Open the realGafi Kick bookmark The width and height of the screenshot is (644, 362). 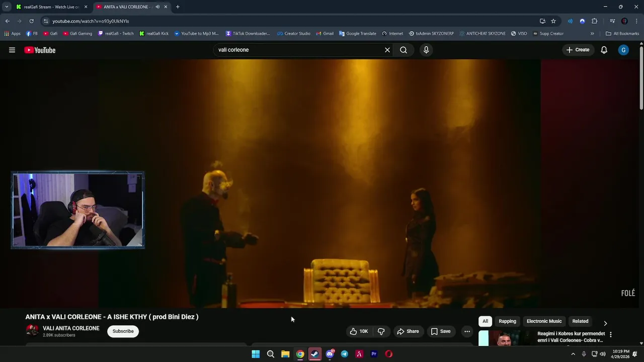(154, 34)
